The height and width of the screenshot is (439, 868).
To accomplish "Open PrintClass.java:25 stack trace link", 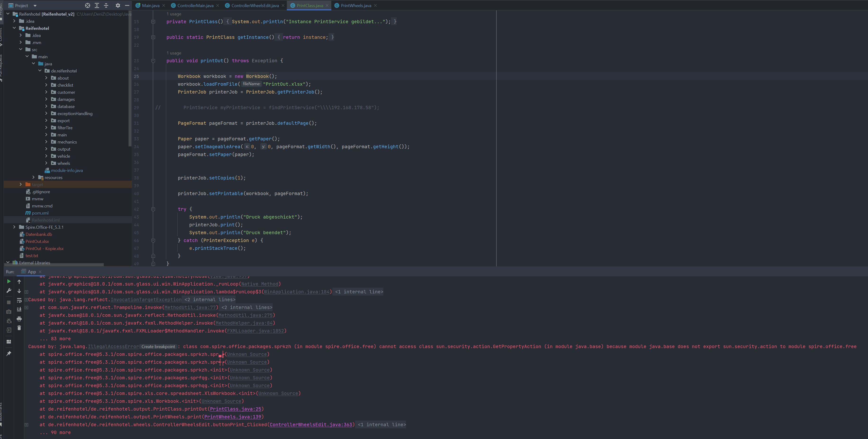I will (x=236, y=409).
